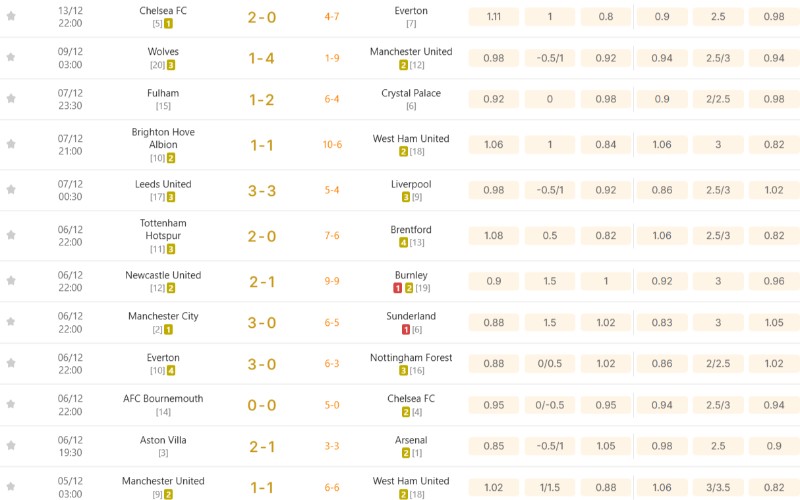Favorite the Wolves vs Manchester United match

[11, 57]
